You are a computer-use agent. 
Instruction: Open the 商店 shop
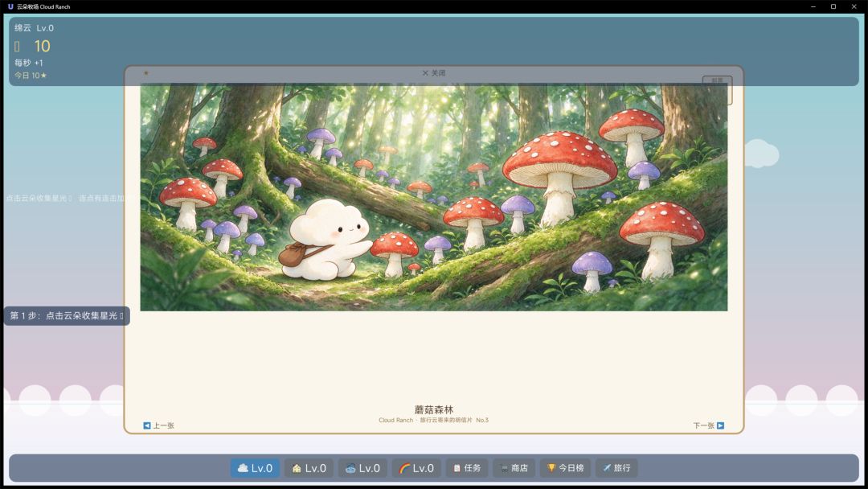(514, 468)
